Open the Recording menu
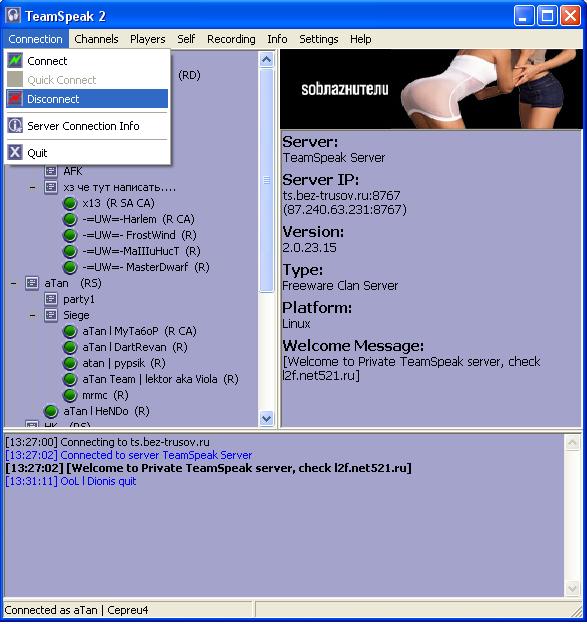The image size is (587, 624). 231,39
